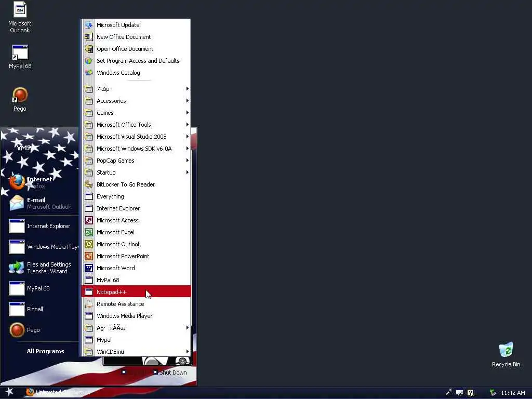This screenshot has height=399, width=532.
Task: Open the garbled-name folder above Mypal
Action: [136, 328]
